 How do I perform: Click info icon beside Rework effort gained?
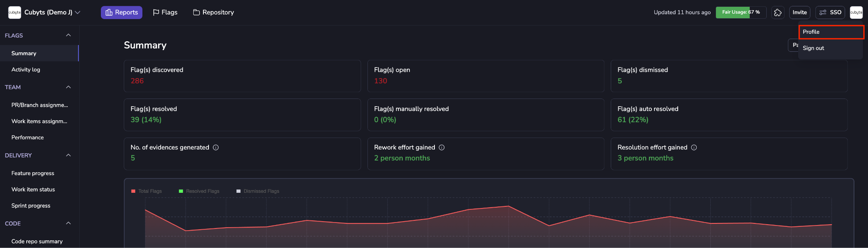pos(442,147)
